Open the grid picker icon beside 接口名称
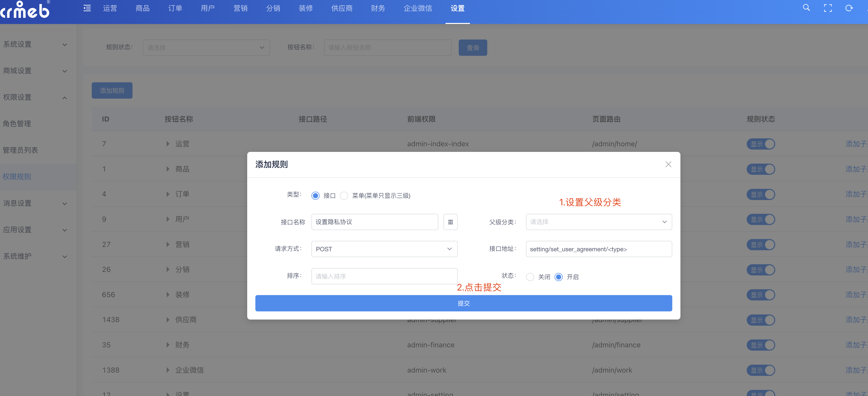Viewport: 868px width, 396px height. click(x=450, y=222)
